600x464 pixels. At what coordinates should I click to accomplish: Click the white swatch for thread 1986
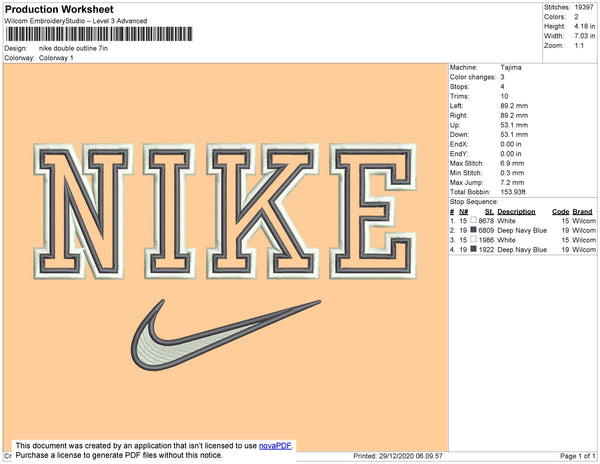473,239
